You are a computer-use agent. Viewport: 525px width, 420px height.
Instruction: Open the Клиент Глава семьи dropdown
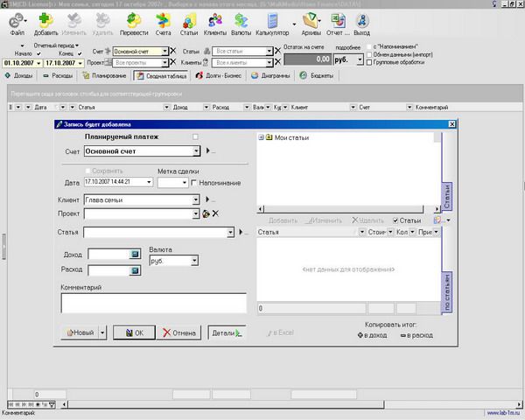click(x=195, y=199)
